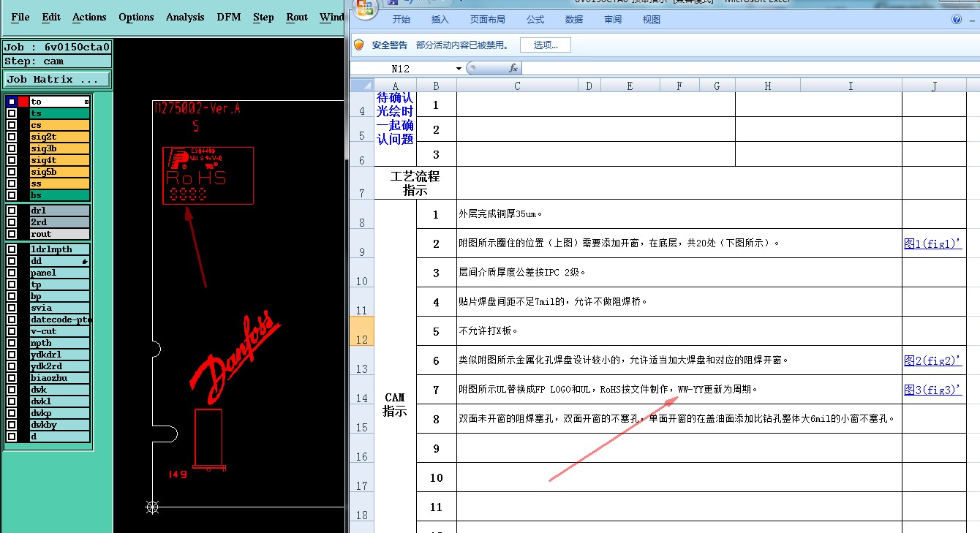The width and height of the screenshot is (980, 533).
Task: Switch to the 视图 ribbon tab
Action: pos(652,20)
